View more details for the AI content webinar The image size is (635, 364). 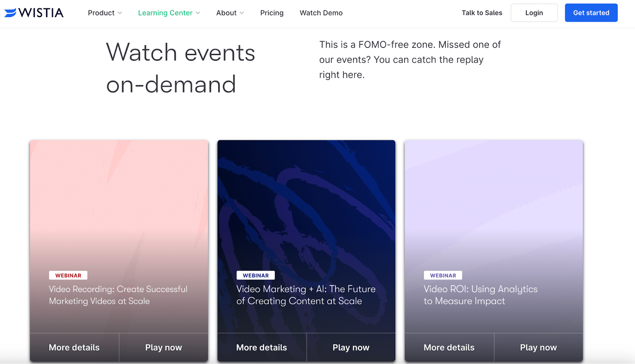click(261, 347)
